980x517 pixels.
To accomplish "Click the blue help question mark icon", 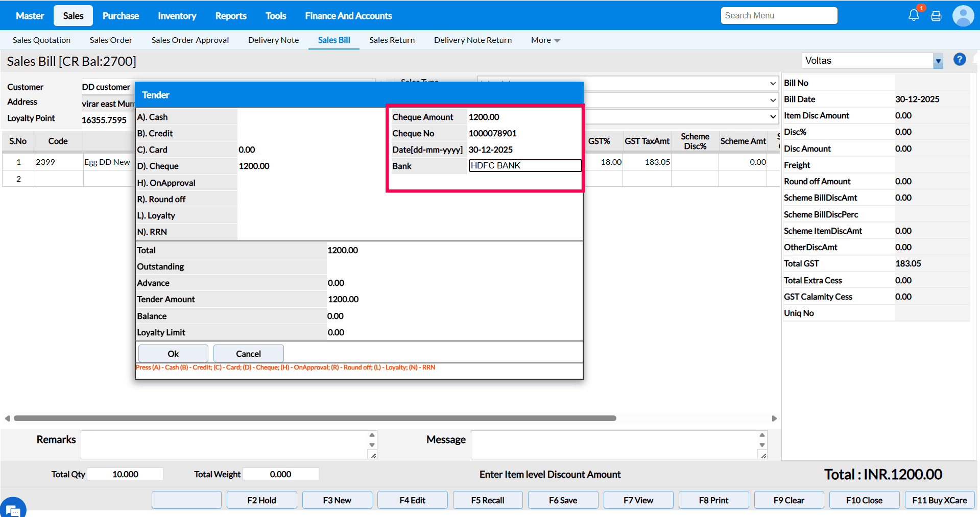I will [x=960, y=60].
